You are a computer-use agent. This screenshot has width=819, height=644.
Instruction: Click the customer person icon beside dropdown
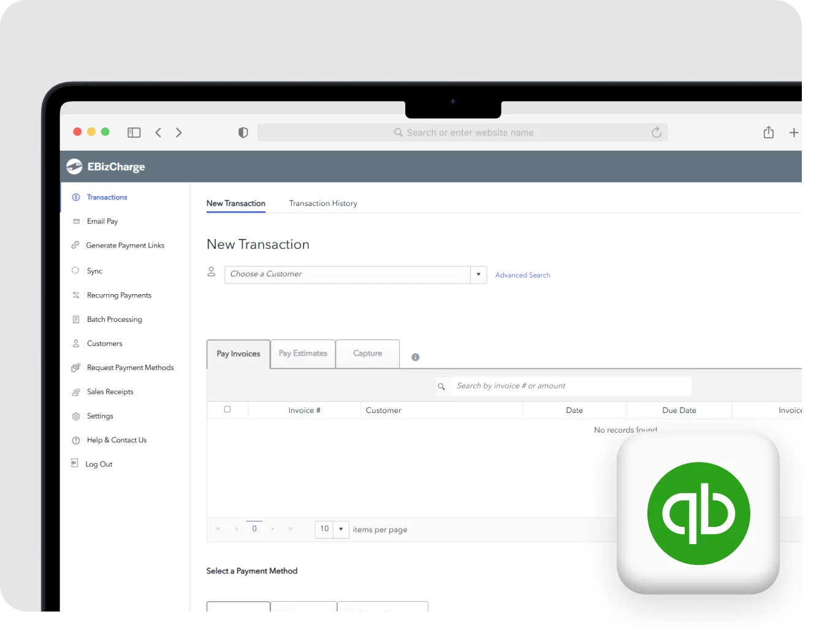point(211,271)
